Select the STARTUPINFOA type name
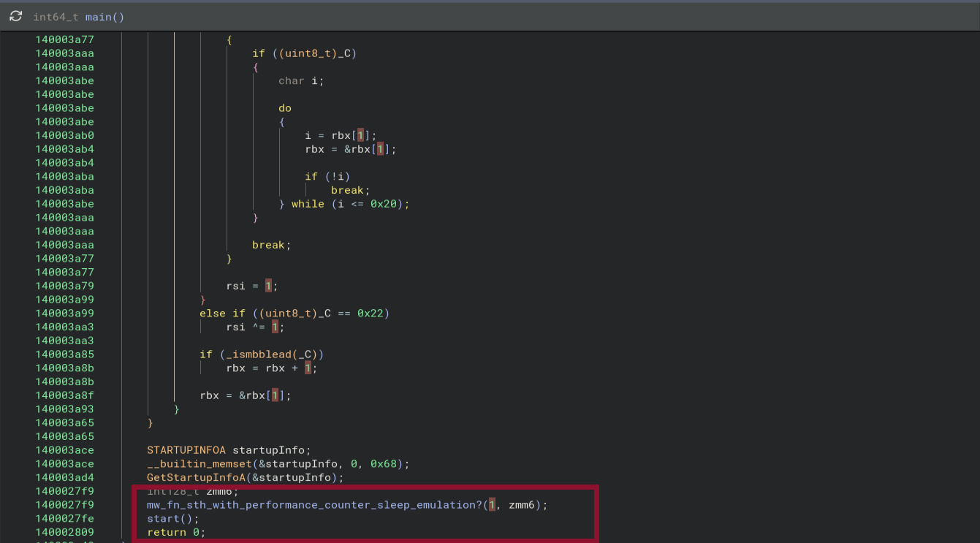The height and width of the screenshot is (543, 980). point(186,450)
